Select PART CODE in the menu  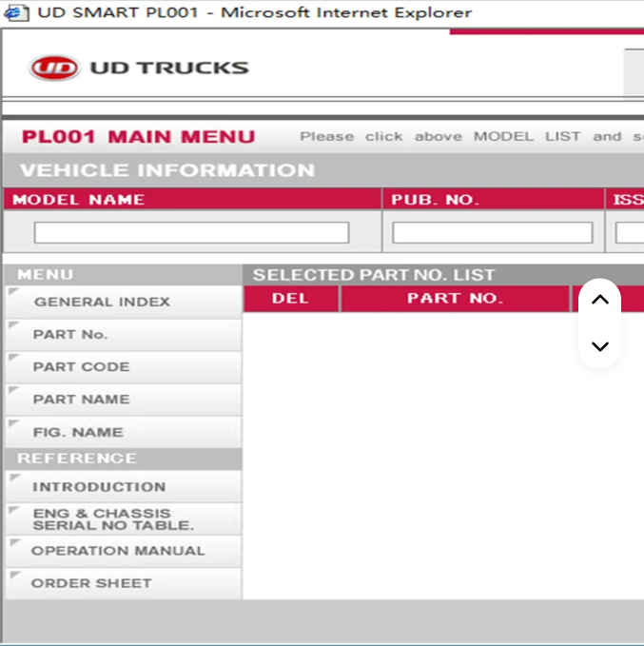click(x=124, y=367)
